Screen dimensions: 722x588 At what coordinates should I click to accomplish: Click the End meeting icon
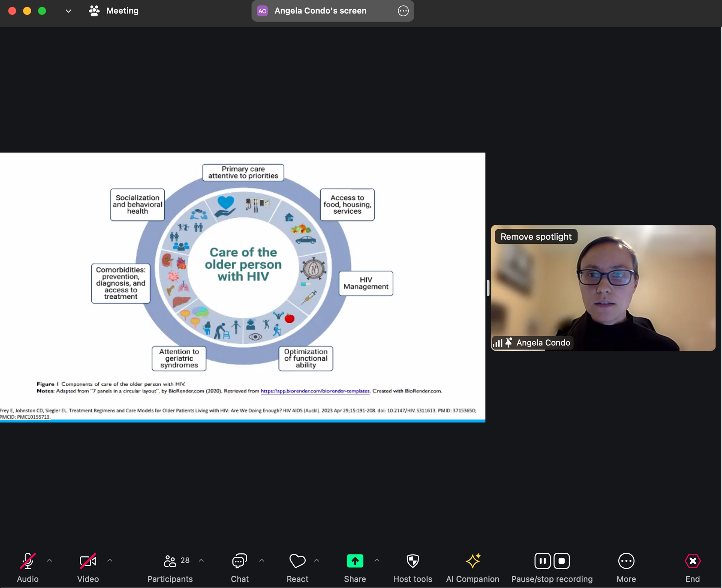692,561
